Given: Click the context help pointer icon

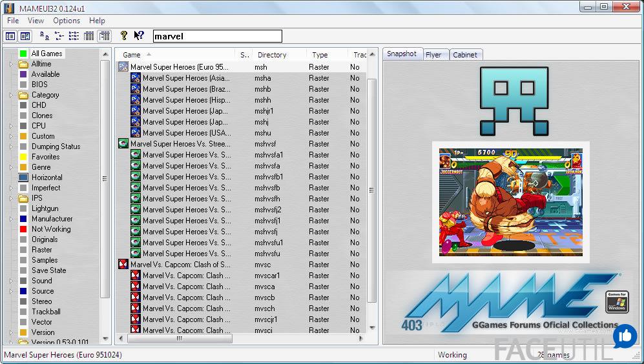Looking at the screenshot, I should pos(139,35).
